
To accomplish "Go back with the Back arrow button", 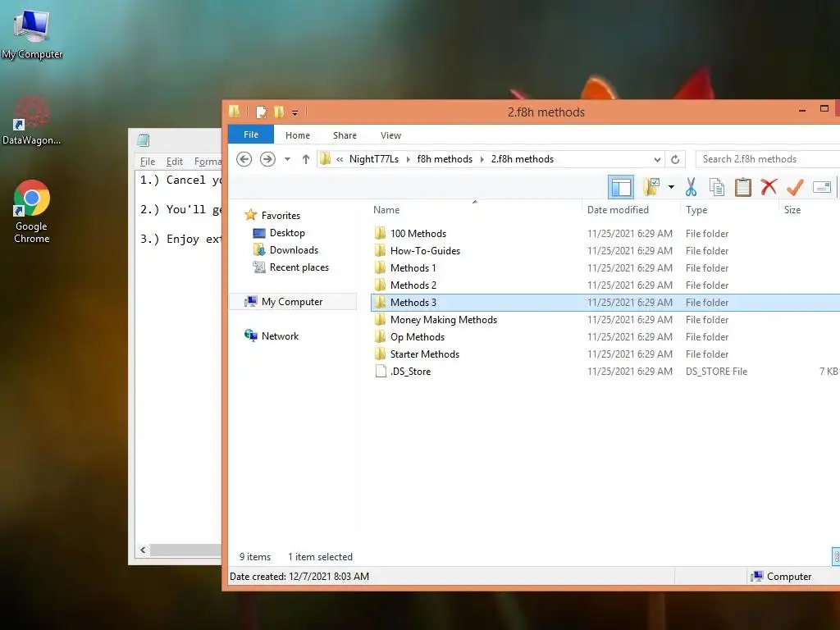I will click(244, 159).
